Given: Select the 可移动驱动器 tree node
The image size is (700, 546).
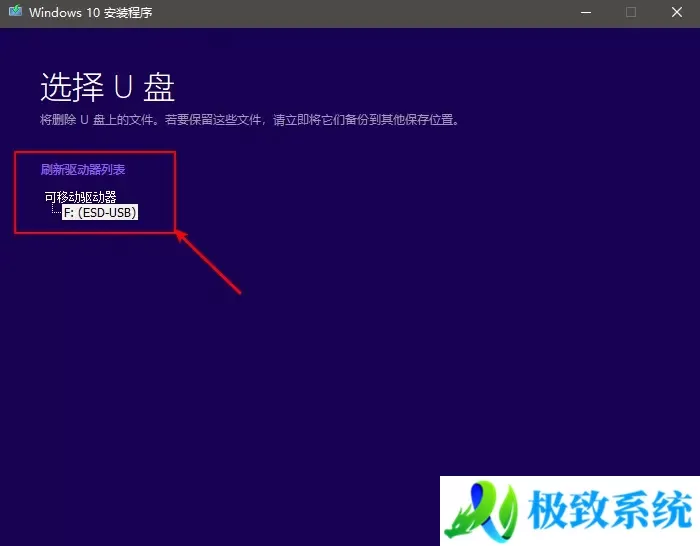Looking at the screenshot, I should point(80,197).
